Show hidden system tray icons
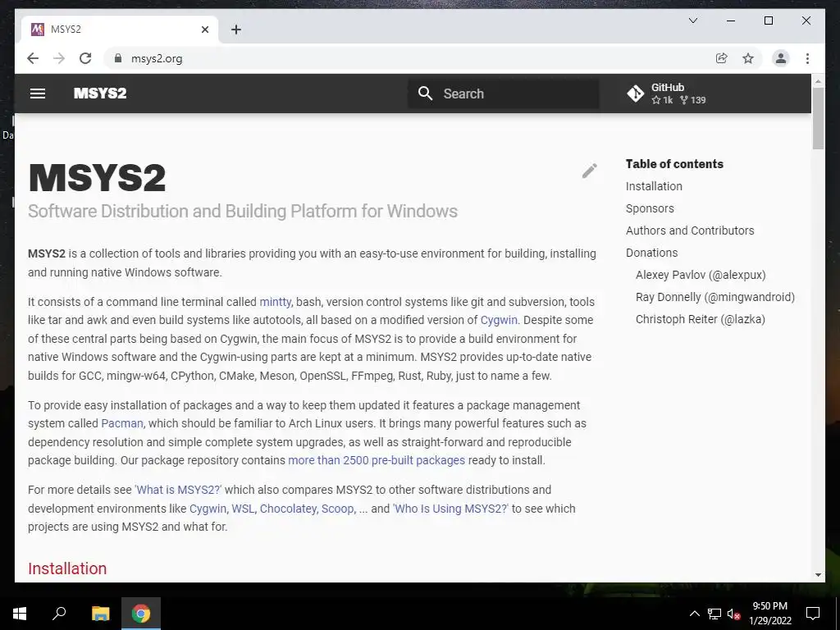The width and height of the screenshot is (840, 630). tap(694, 614)
